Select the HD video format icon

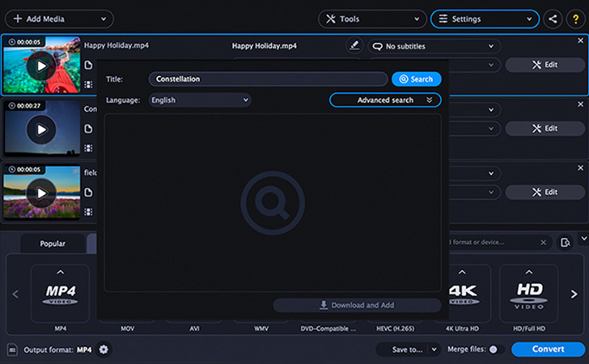click(x=528, y=294)
